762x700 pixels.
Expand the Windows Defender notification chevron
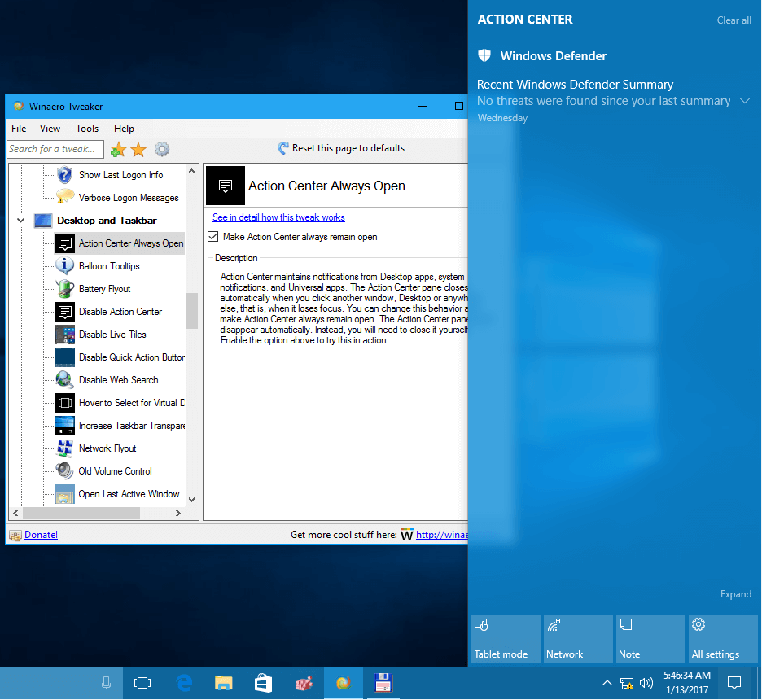(x=745, y=101)
